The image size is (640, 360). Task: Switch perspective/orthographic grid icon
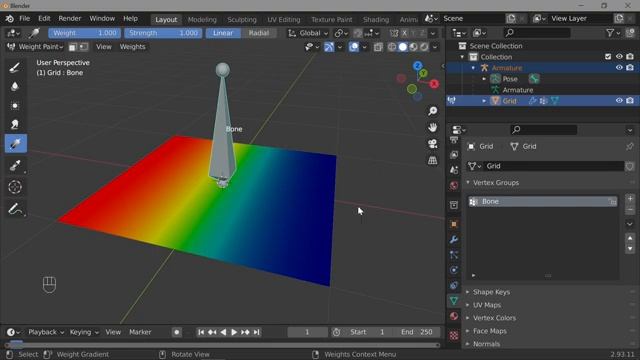tap(433, 160)
